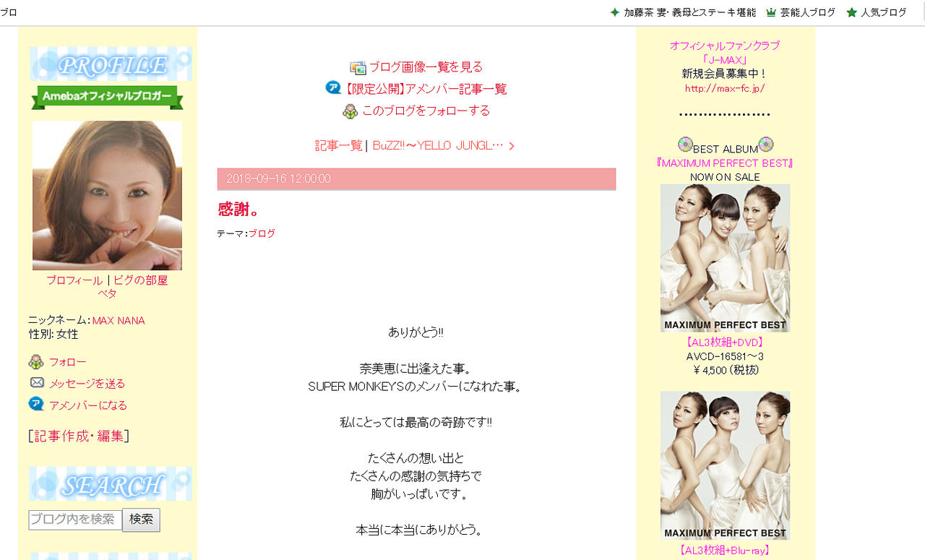
Task: Click the follow icon in the profile sidebar
Action: (x=36, y=362)
